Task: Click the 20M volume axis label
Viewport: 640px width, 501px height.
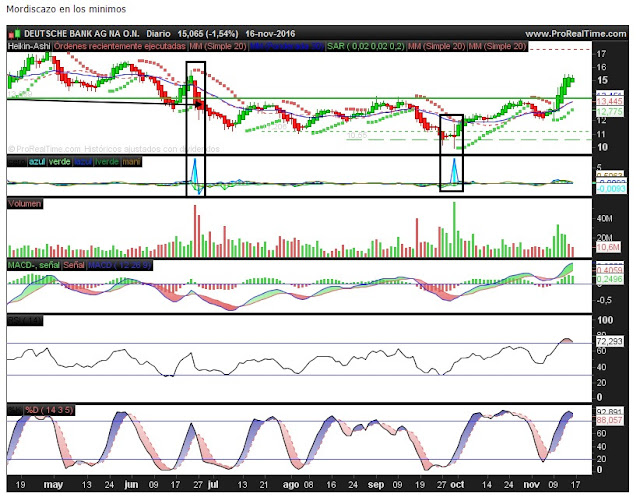Action: coord(604,238)
